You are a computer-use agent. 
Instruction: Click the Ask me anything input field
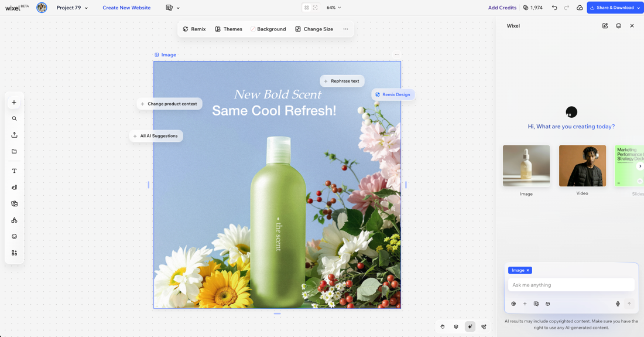point(571,285)
